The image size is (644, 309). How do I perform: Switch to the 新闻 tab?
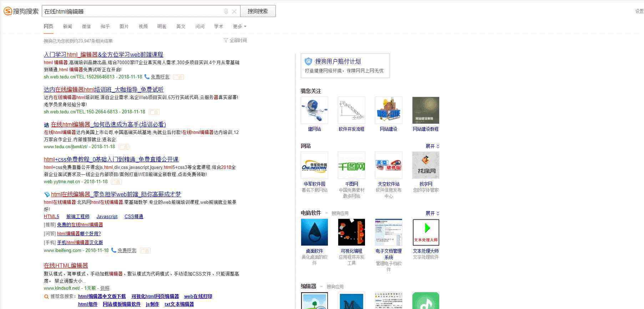pyautogui.click(x=67, y=26)
